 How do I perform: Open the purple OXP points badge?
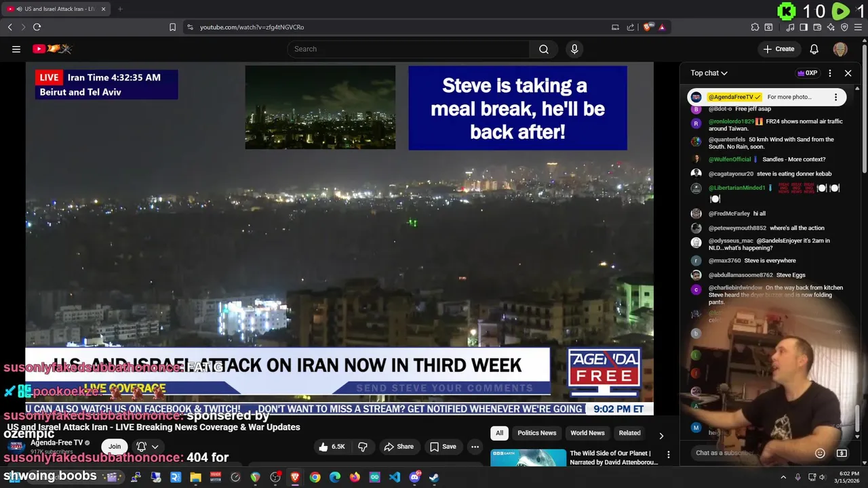click(807, 73)
